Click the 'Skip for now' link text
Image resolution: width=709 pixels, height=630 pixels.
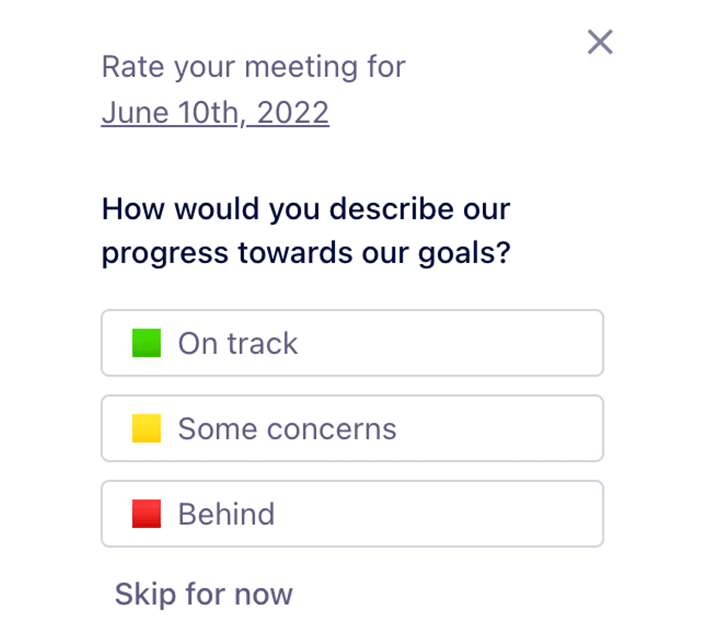(x=204, y=594)
